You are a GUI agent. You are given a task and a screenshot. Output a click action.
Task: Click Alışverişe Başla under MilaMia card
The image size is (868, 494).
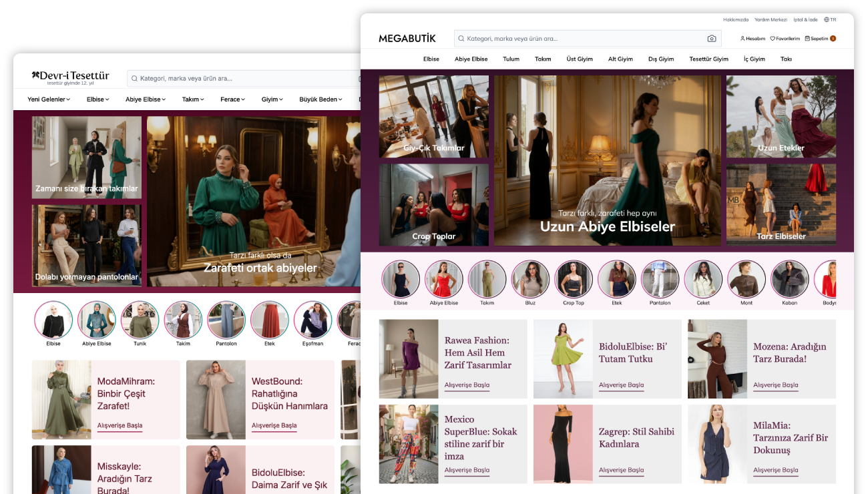click(x=776, y=470)
